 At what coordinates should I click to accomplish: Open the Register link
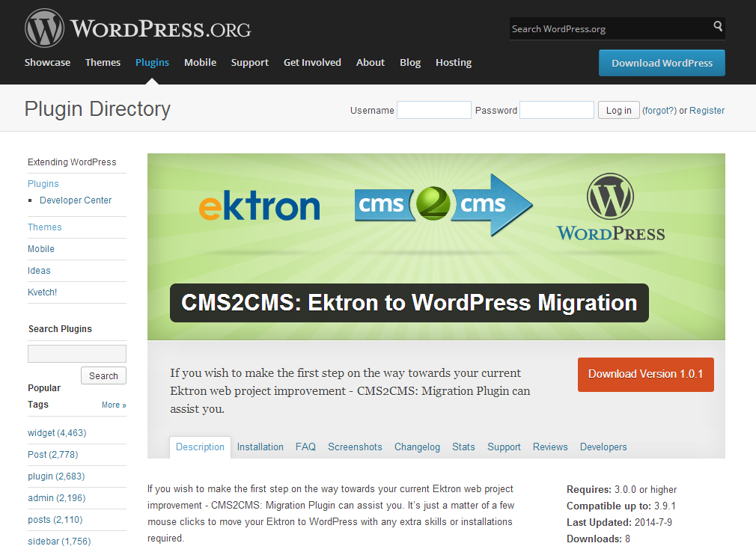707,110
